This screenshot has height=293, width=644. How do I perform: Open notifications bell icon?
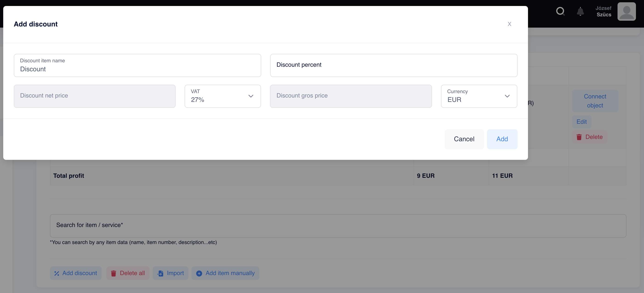point(580,11)
